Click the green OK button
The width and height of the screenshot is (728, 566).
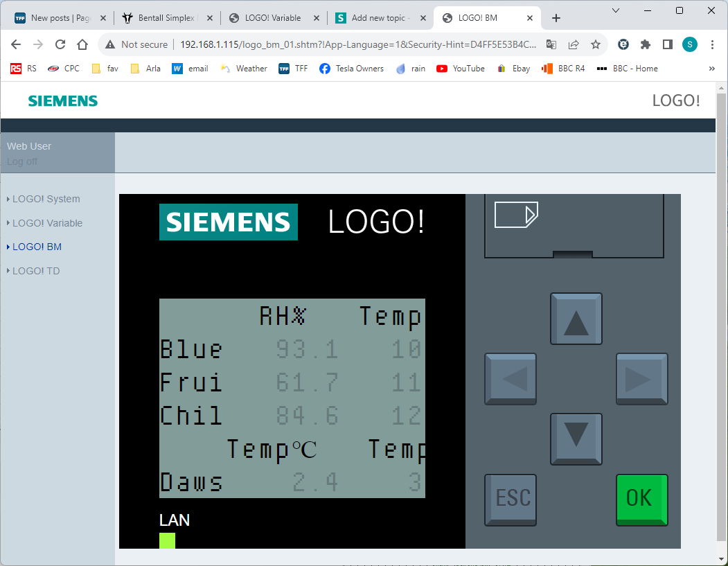[641, 499]
